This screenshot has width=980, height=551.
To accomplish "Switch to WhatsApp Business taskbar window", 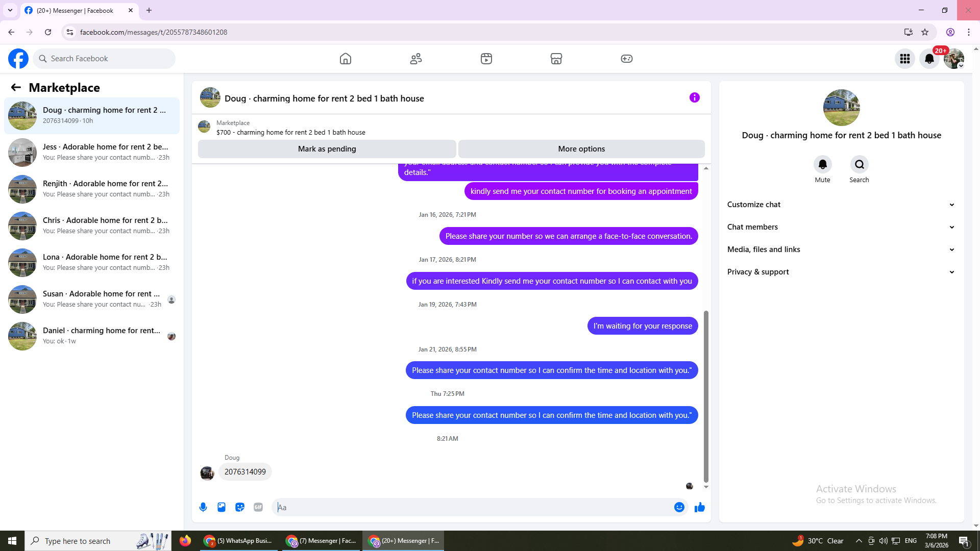I will (238, 541).
